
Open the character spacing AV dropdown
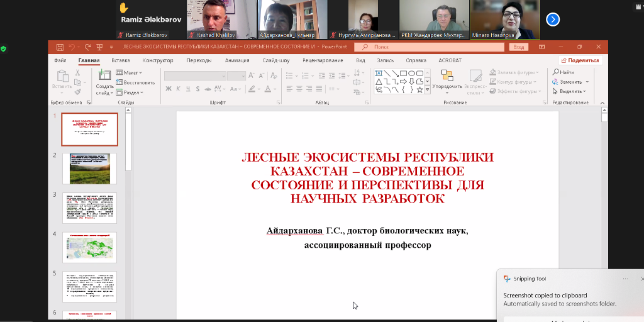(x=219, y=89)
